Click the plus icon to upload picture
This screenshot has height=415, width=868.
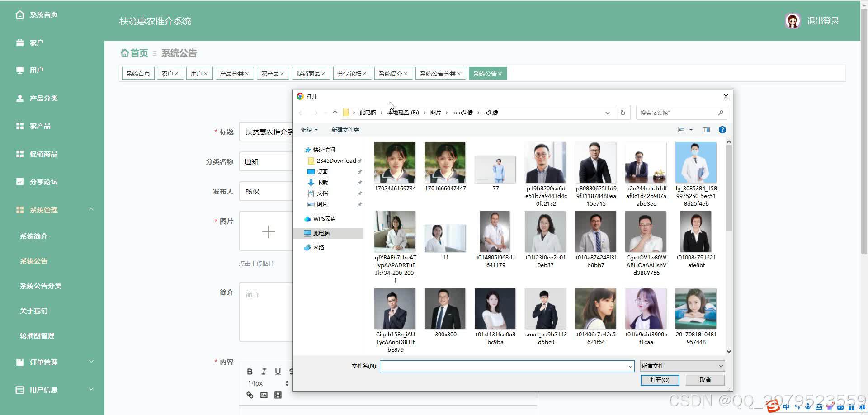[268, 231]
